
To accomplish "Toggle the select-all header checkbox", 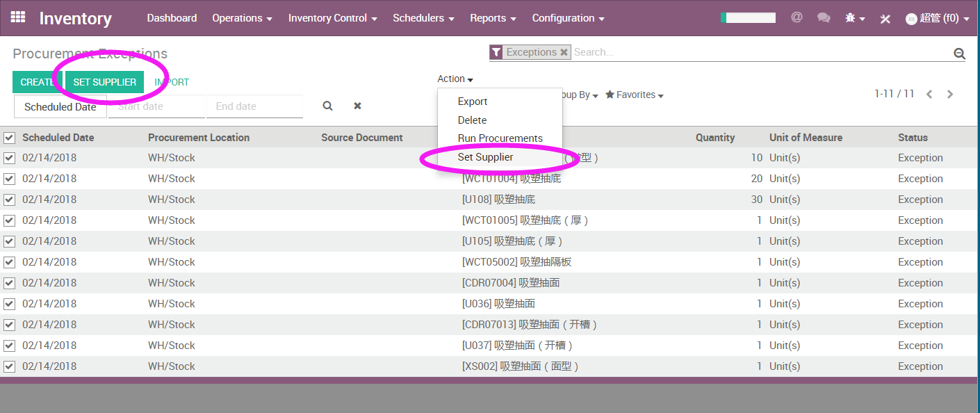I will (x=10, y=138).
